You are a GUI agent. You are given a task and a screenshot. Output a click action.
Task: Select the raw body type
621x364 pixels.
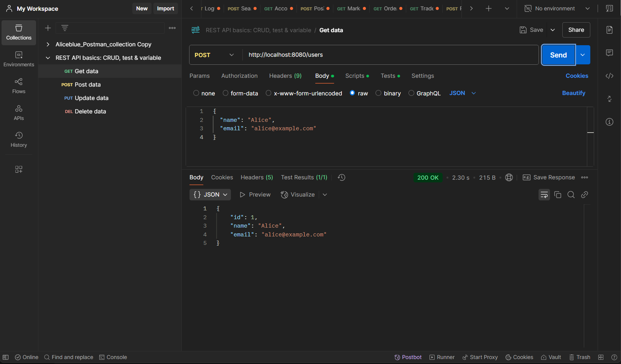tap(359, 93)
